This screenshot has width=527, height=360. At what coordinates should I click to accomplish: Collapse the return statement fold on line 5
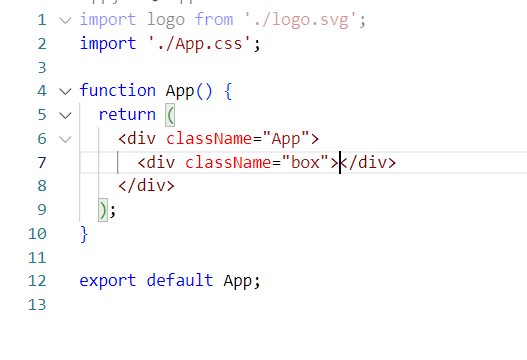pos(65,115)
